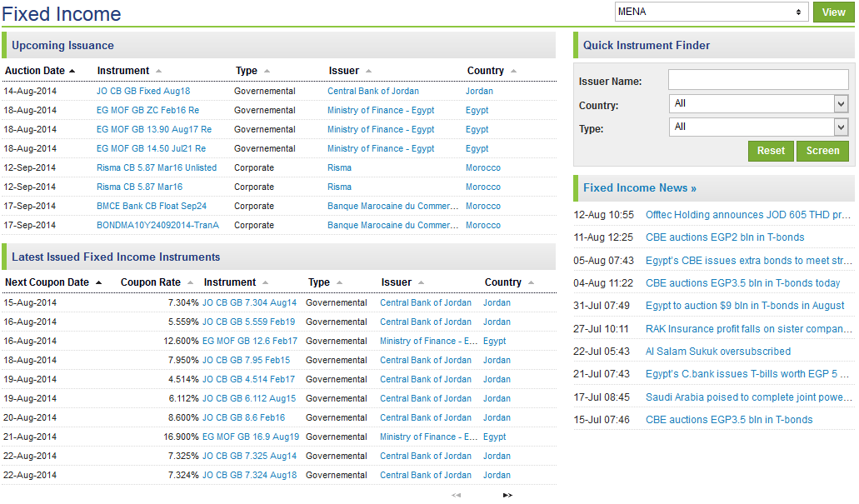Screen dimensions: 859x504
Task: Open EG MOF GB 14.50 Jul21 Re instrument
Action: 151,148
